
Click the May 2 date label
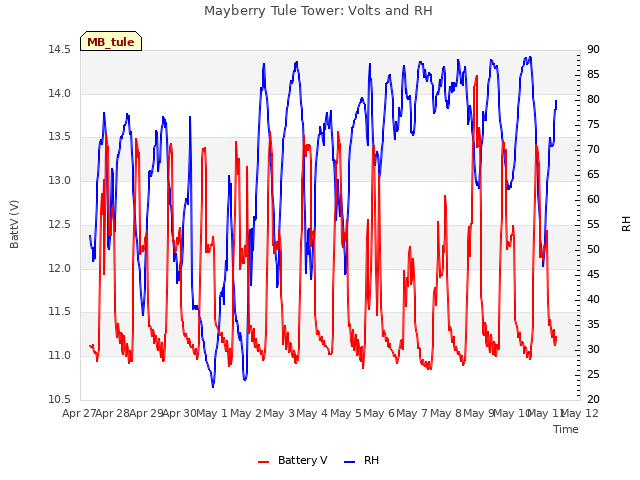tap(246, 413)
